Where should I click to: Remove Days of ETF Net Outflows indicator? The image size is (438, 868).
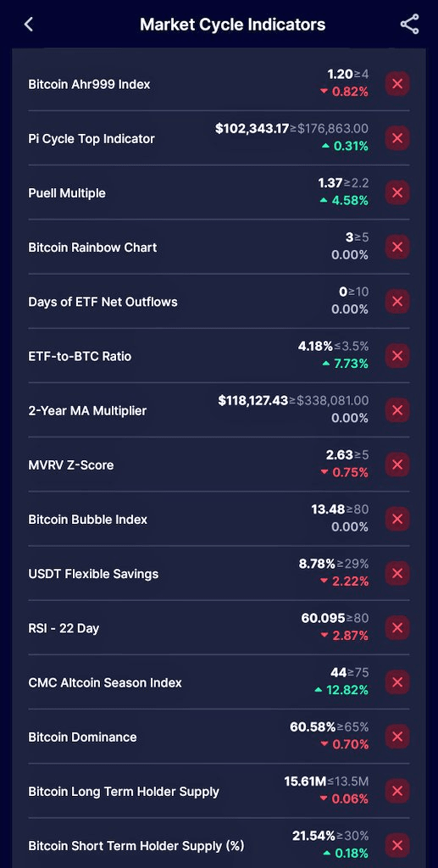coord(397,302)
